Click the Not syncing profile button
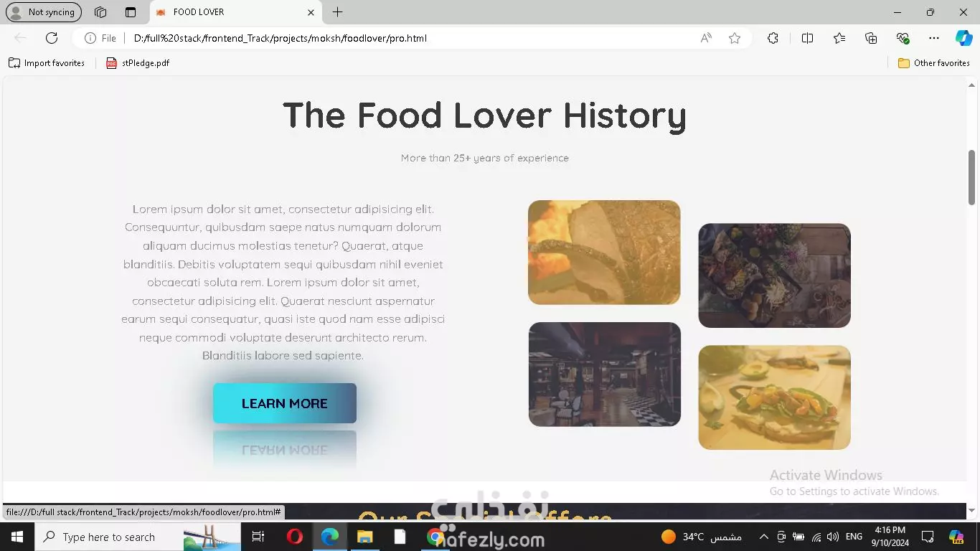 tap(44, 12)
